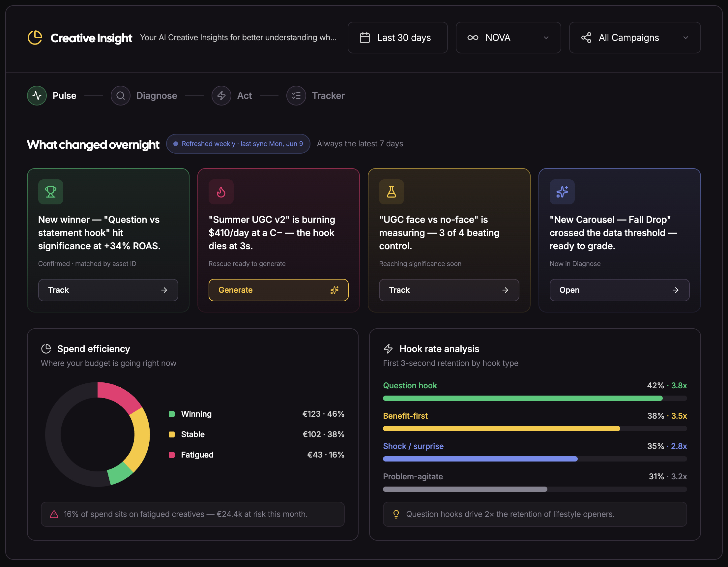
Task: Switch to the Diagnose tab
Action: (144, 96)
